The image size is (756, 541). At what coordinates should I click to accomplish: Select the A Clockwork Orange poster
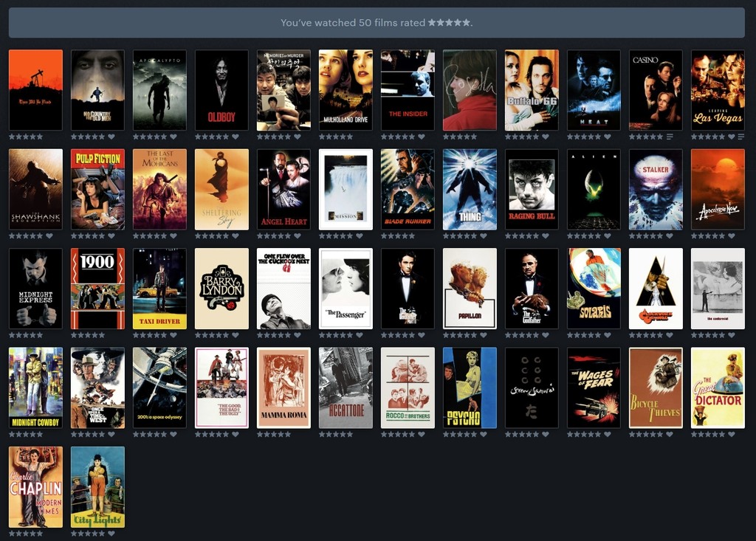pyautogui.click(x=656, y=289)
